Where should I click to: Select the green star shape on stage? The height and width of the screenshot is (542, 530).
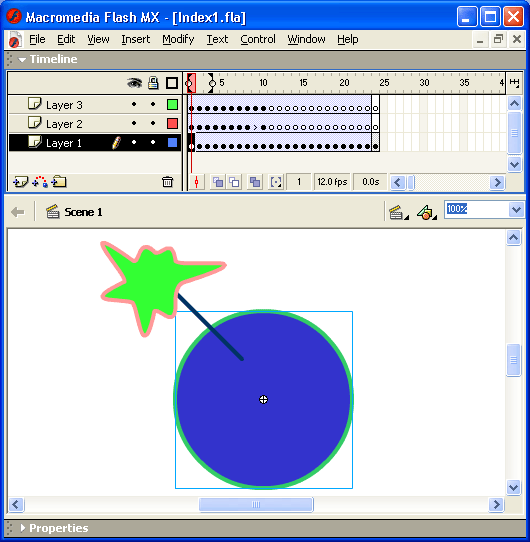[152, 282]
